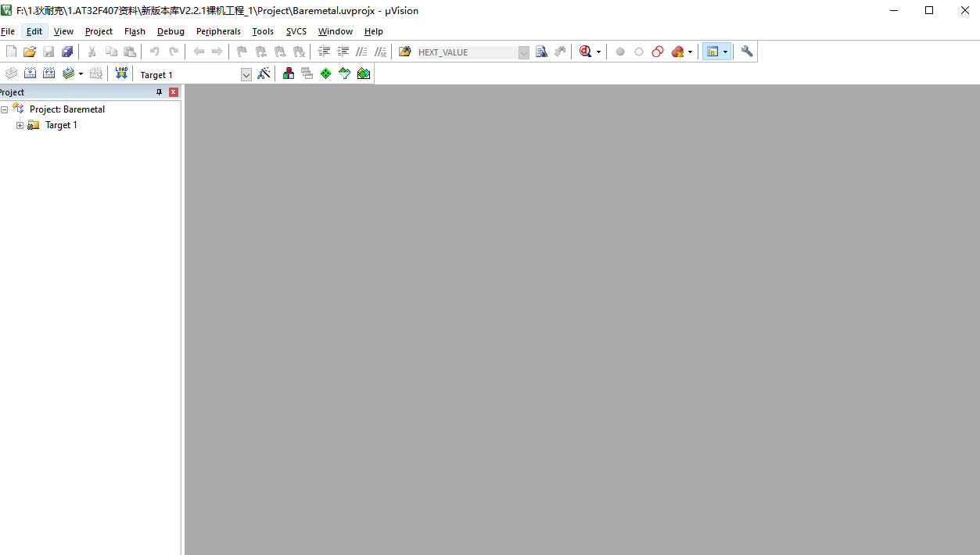Select Project: Baremetal tree item
Image resolution: width=980 pixels, height=555 pixels.
(67, 109)
